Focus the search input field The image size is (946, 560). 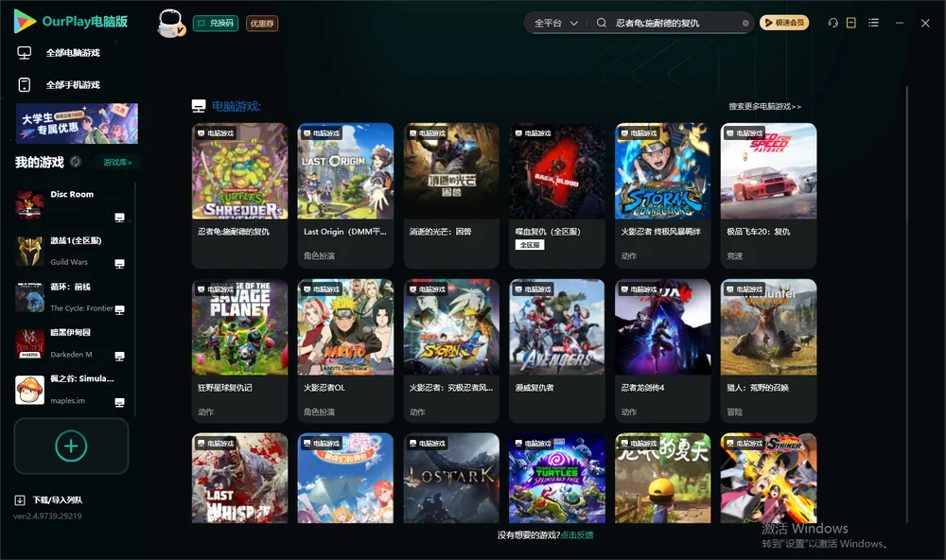click(677, 23)
